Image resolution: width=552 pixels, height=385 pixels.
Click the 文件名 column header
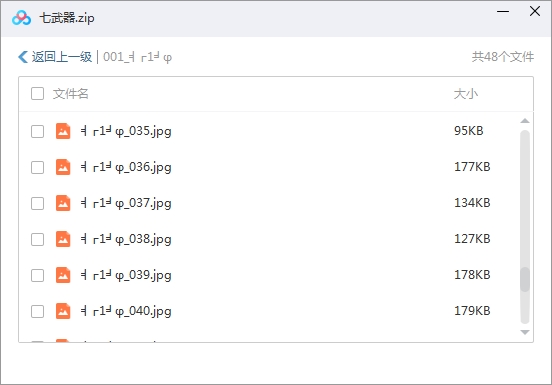tap(70, 94)
